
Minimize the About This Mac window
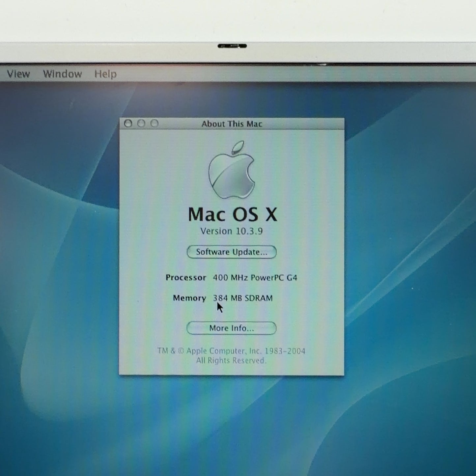[141, 124]
